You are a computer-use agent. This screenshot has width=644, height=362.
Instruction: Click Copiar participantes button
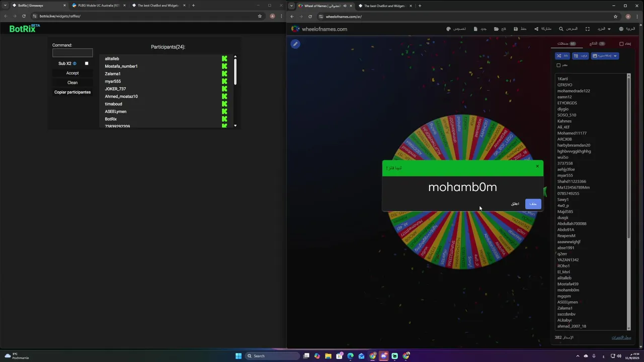click(x=72, y=92)
